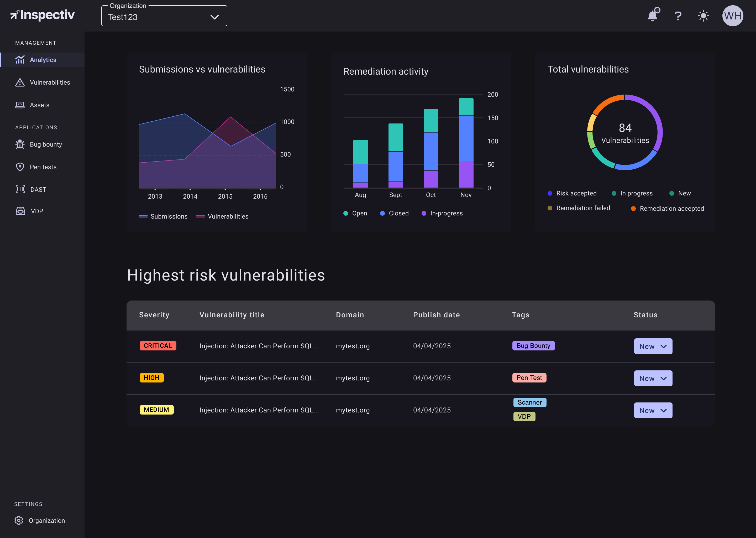Open the Bug bounty section
Viewport: 756px width, 538px height.
(x=46, y=144)
